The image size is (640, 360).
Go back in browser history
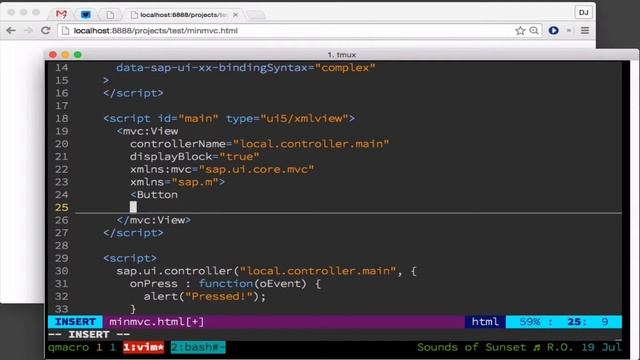click(11, 31)
